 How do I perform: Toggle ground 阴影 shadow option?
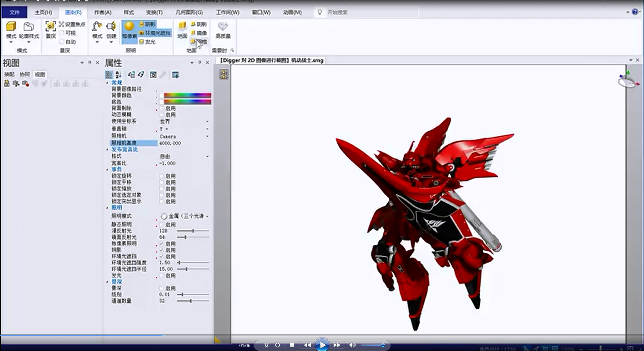(199, 24)
